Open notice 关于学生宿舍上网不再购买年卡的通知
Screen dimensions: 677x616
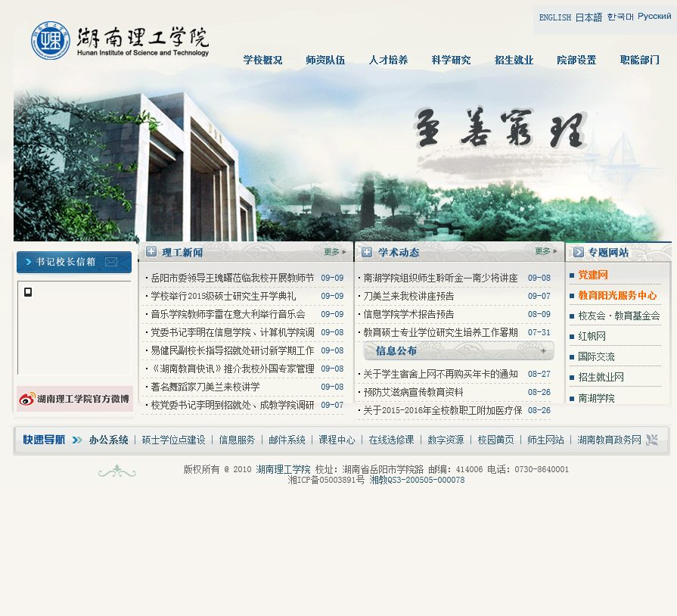440,374
